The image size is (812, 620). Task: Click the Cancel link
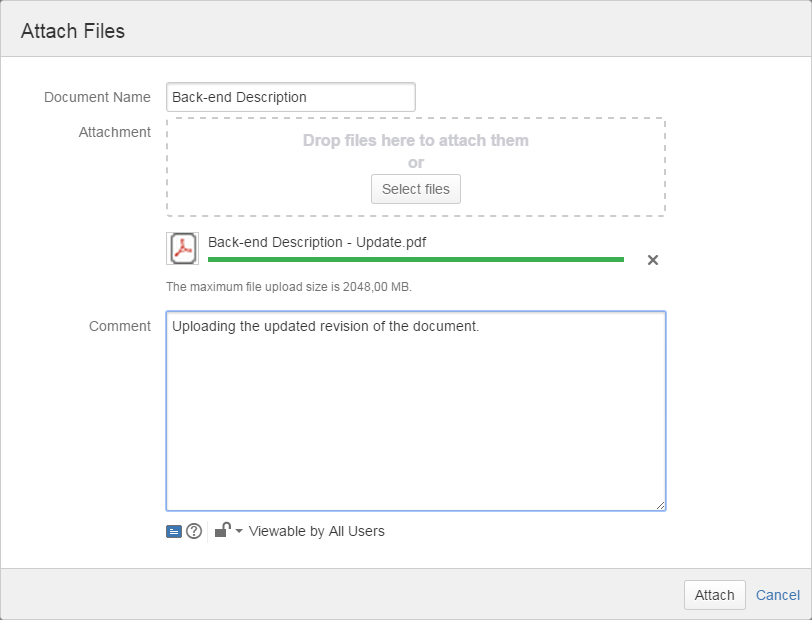(778, 595)
